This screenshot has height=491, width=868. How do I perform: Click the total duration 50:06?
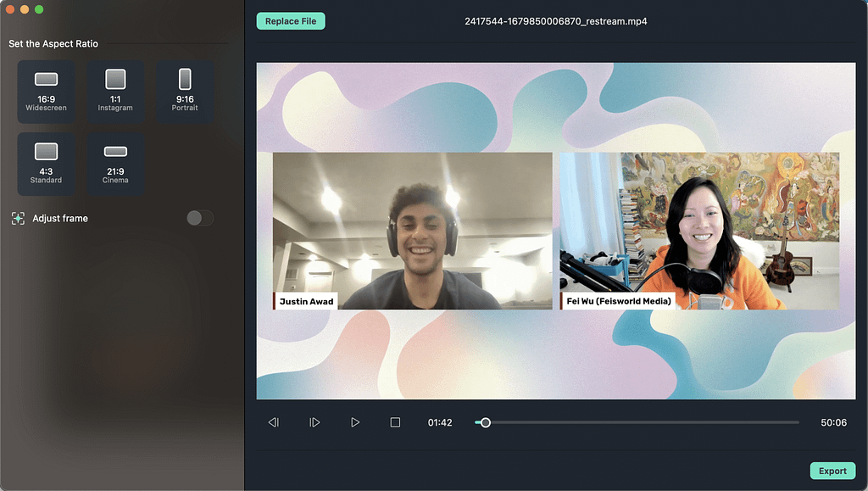(834, 422)
